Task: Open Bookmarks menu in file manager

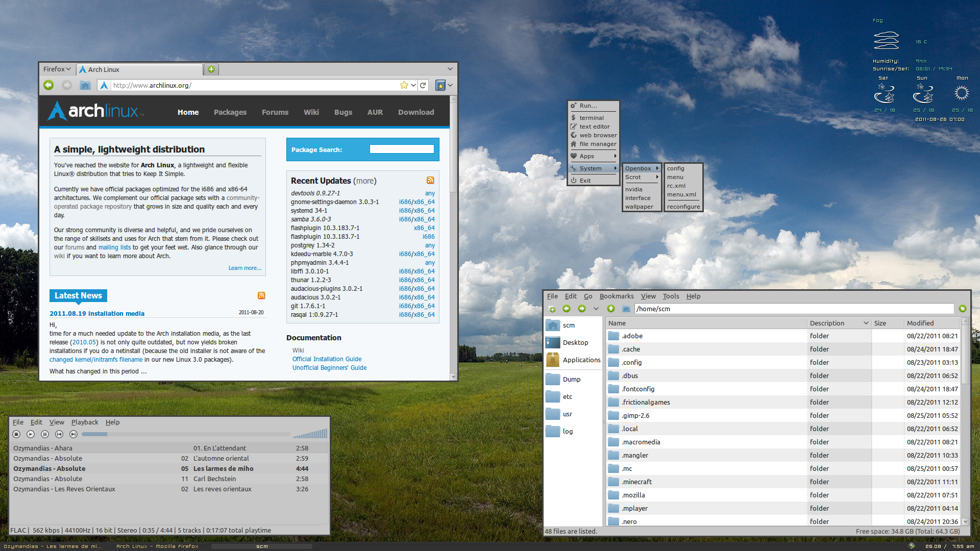Action: pyautogui.click(x=616, y=296)
